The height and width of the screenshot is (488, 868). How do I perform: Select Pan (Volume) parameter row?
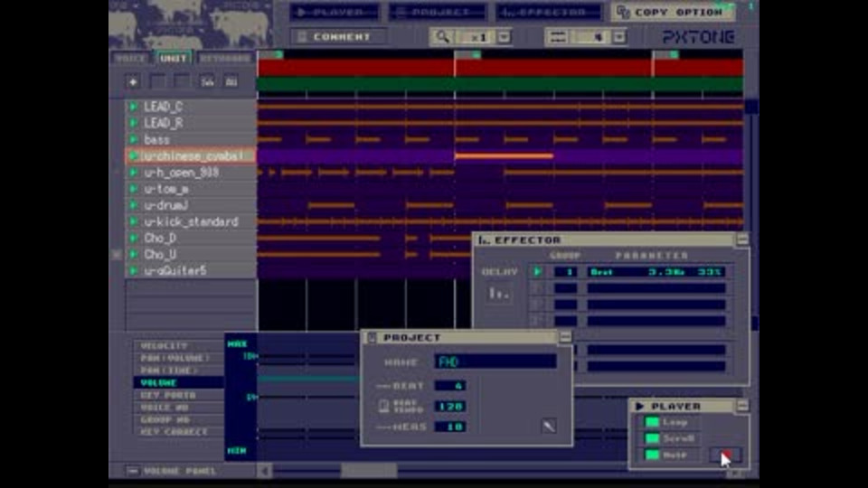pyautogui.click(x=178, y=358)
